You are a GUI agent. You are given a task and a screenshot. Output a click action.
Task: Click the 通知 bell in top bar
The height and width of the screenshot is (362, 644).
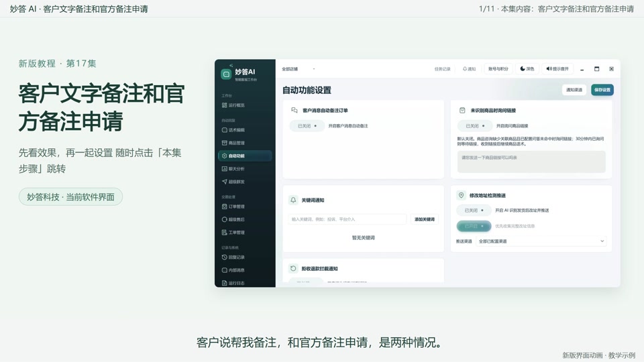469,69
